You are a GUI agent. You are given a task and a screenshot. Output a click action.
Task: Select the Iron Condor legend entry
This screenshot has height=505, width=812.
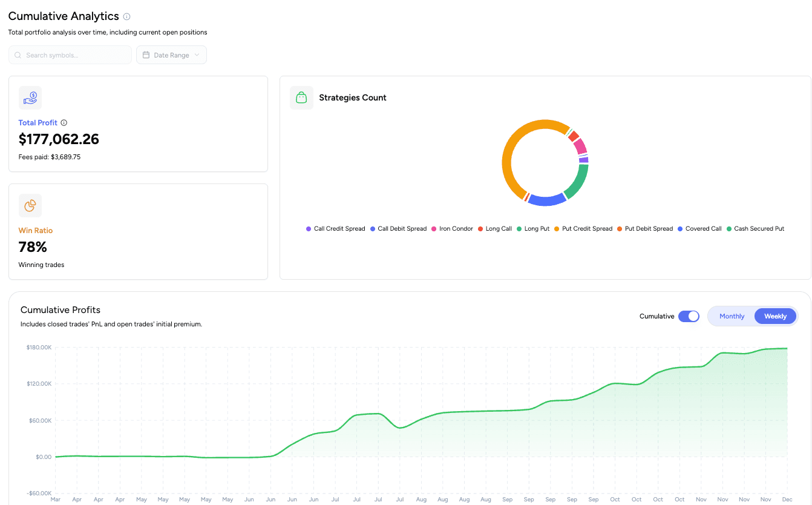[x=452, y=228]
